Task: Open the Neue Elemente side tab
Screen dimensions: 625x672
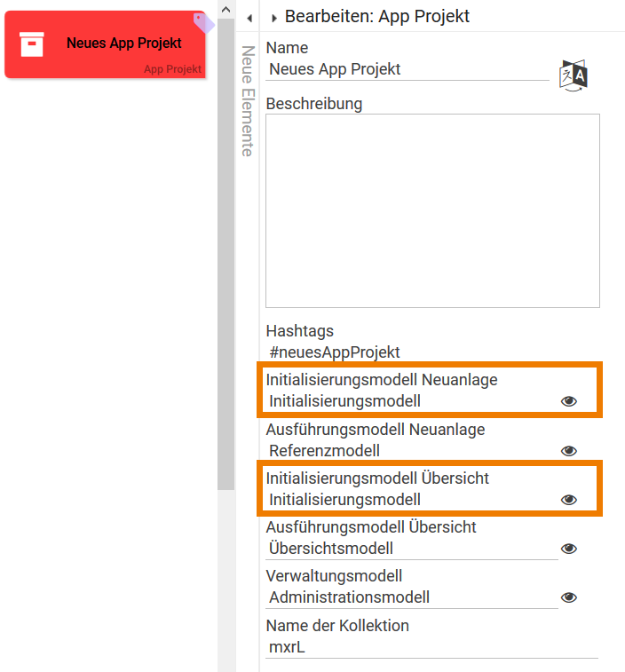Action: (x=248, y=101)
